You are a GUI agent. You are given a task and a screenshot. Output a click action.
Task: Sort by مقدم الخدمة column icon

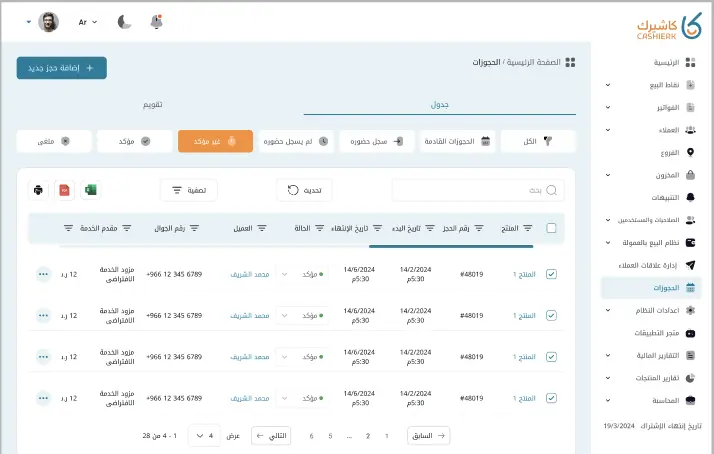[127, 228]
